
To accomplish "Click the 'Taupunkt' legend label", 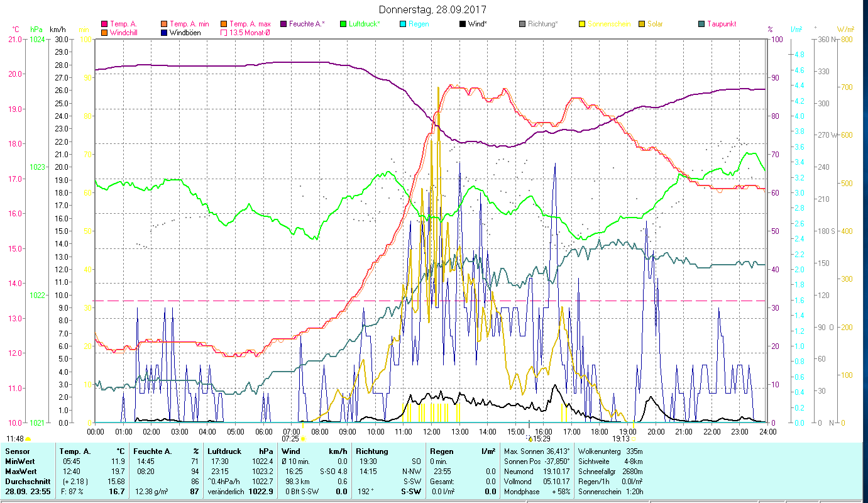I will tap(722, 24).
